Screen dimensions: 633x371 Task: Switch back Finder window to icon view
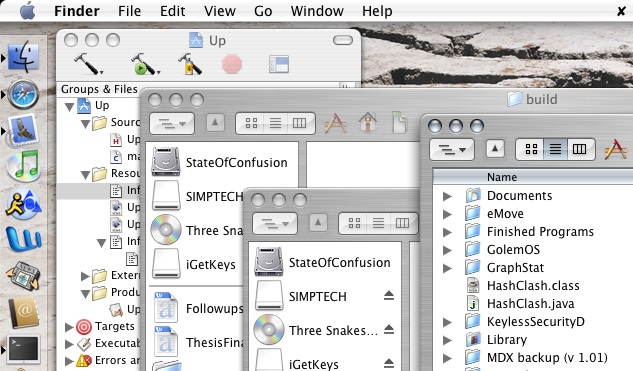click(x=251, y=123)
